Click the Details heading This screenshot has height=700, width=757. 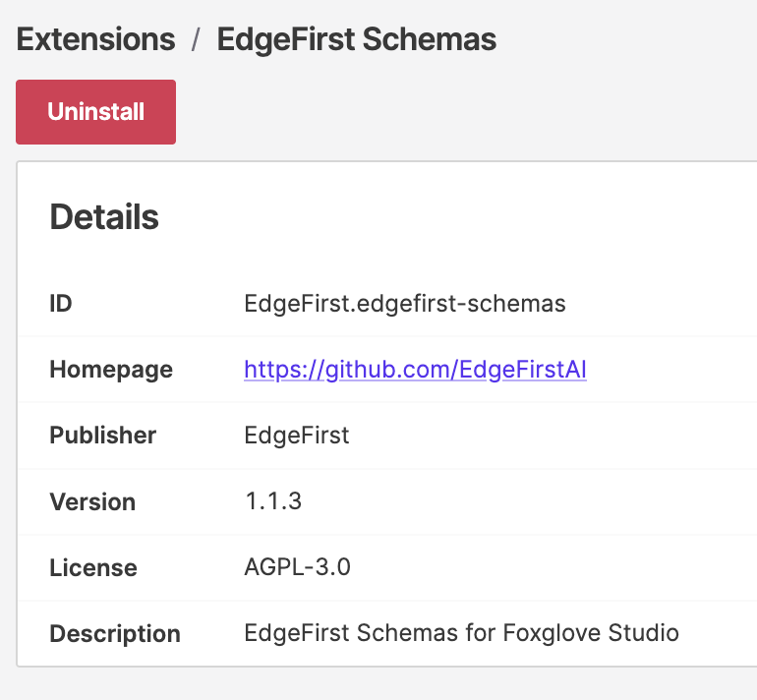pyautogui.click(x=104, y=217)
